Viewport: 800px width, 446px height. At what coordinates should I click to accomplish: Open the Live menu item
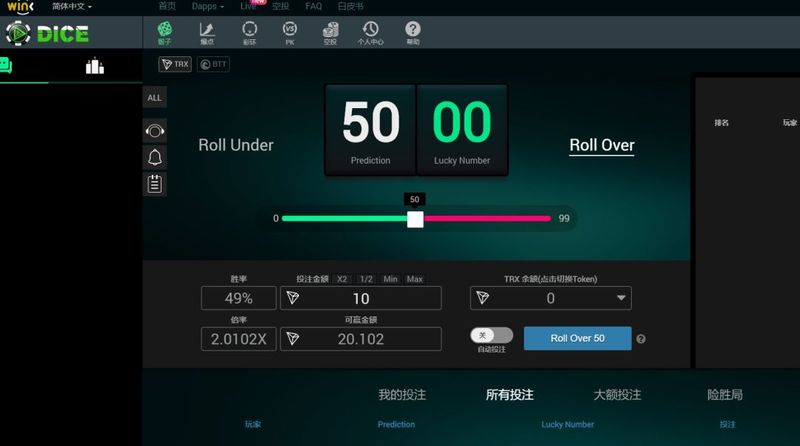(248, 6)
